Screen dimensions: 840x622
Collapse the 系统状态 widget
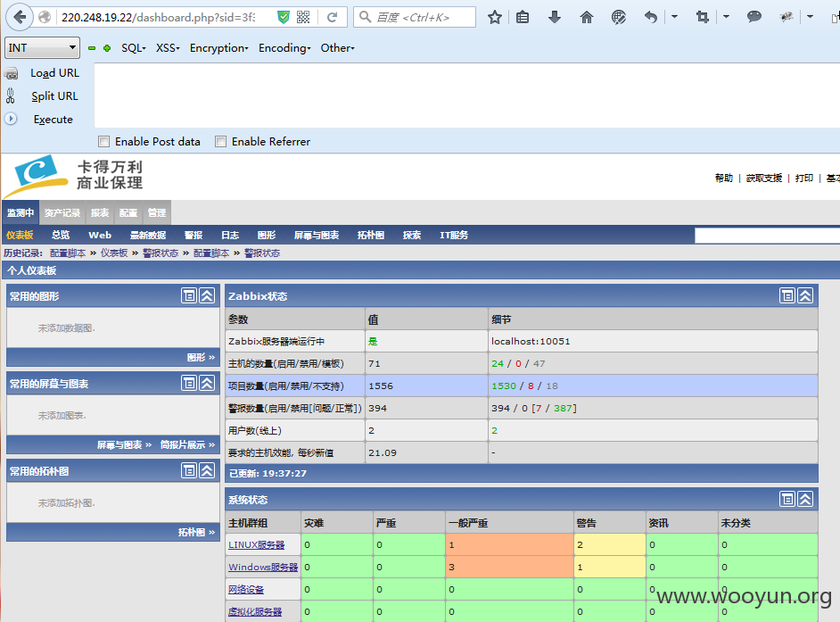pyautogui.click(x=805, y=499)
